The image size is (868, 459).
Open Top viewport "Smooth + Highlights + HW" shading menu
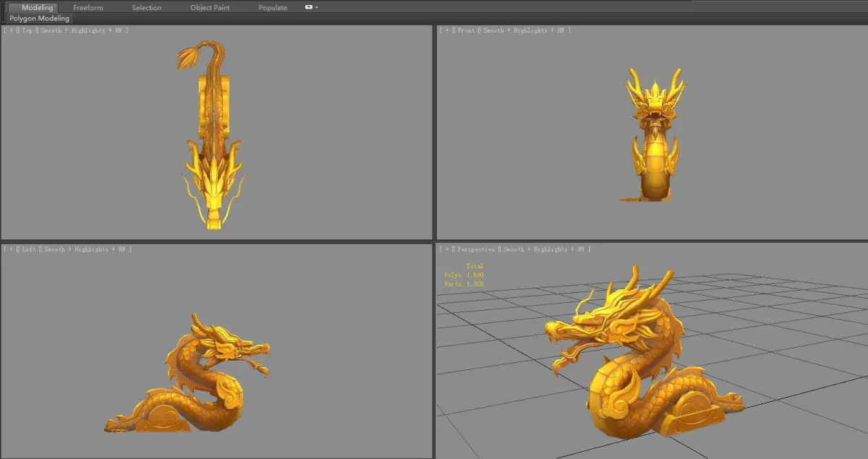[82, 31]
